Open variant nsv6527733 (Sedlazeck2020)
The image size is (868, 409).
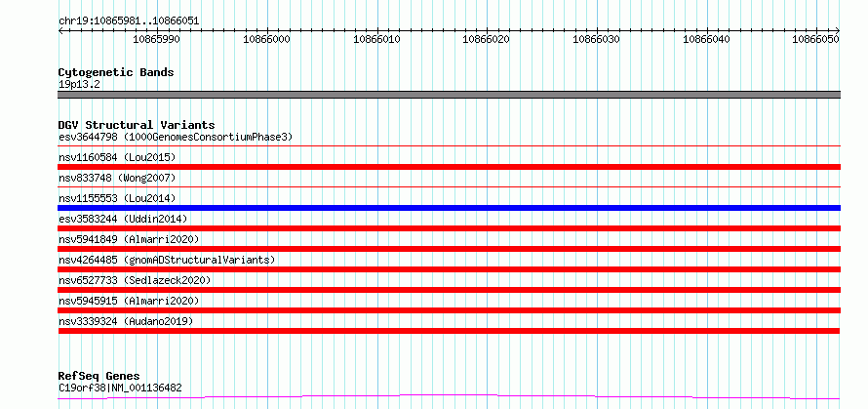coord(135,280)
